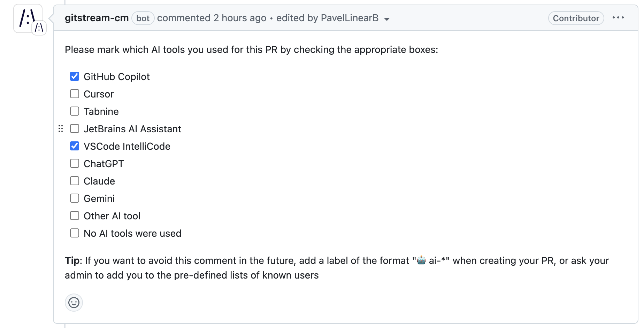The image size is (644, 328).
Task: Click the add reaction smiley icon
Action: pyautogui.click(x=74, y=303)
